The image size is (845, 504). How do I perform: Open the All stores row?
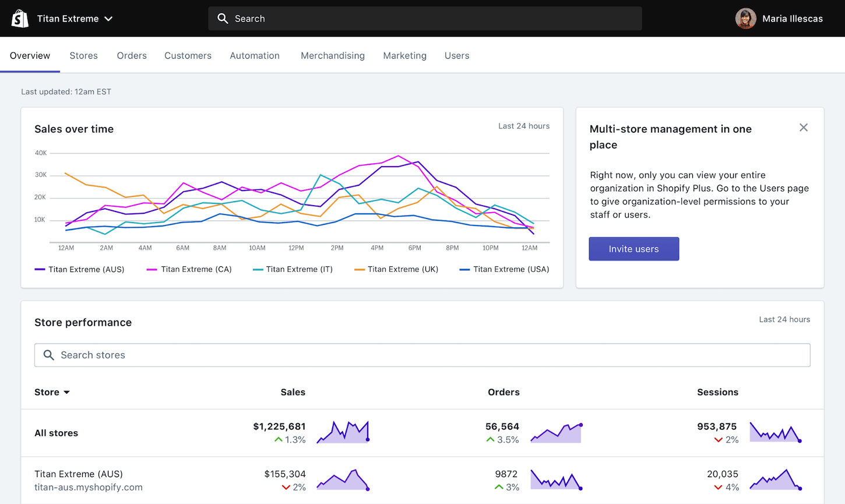(422, 433)
